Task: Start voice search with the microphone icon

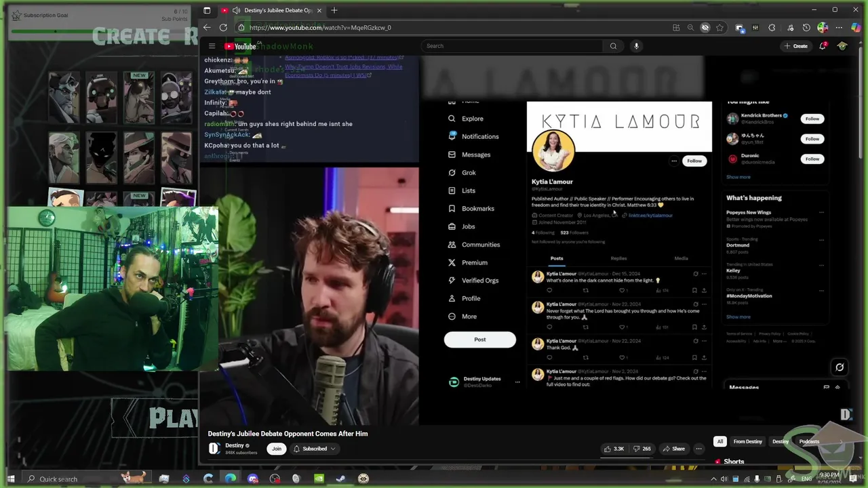Action: coord(636,46)
